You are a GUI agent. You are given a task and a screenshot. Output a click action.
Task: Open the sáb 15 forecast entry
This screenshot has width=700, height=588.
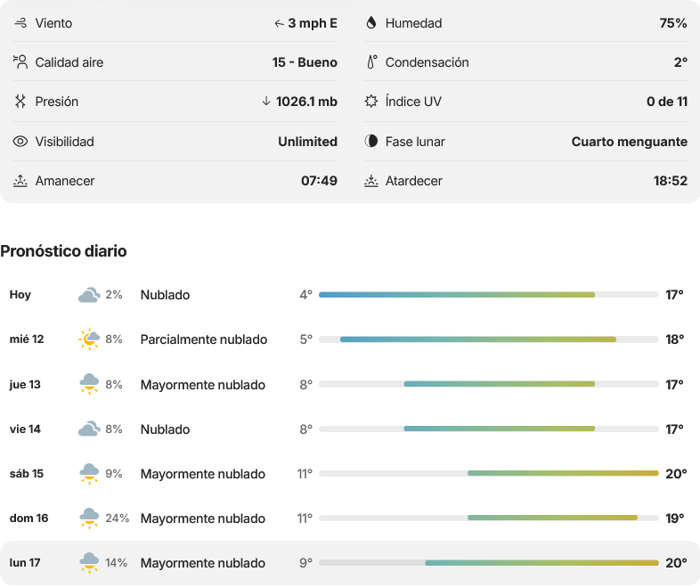coord(350,474)
